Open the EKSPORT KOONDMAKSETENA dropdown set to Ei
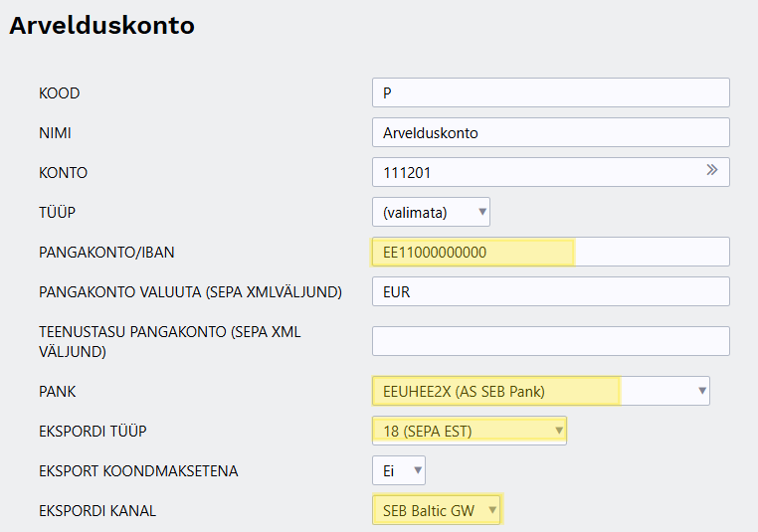The width and height of the screenshot is (758, 532). click(x=398, y=470)
